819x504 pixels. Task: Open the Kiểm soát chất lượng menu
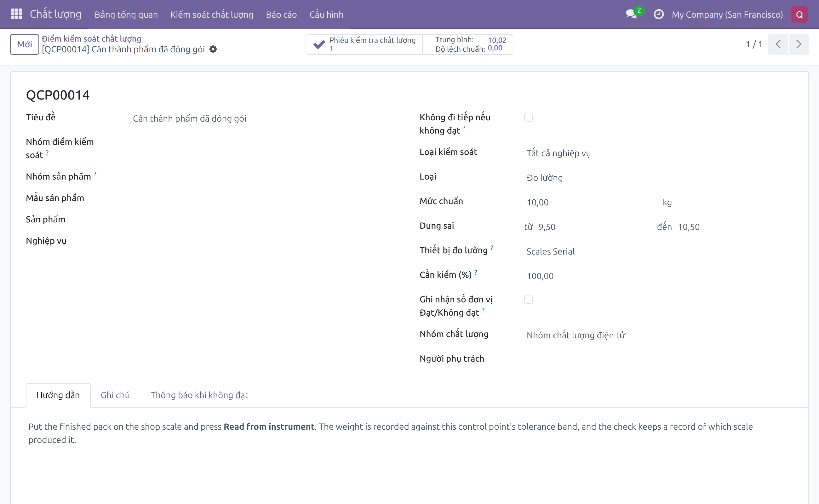click(x=212, y=14)
